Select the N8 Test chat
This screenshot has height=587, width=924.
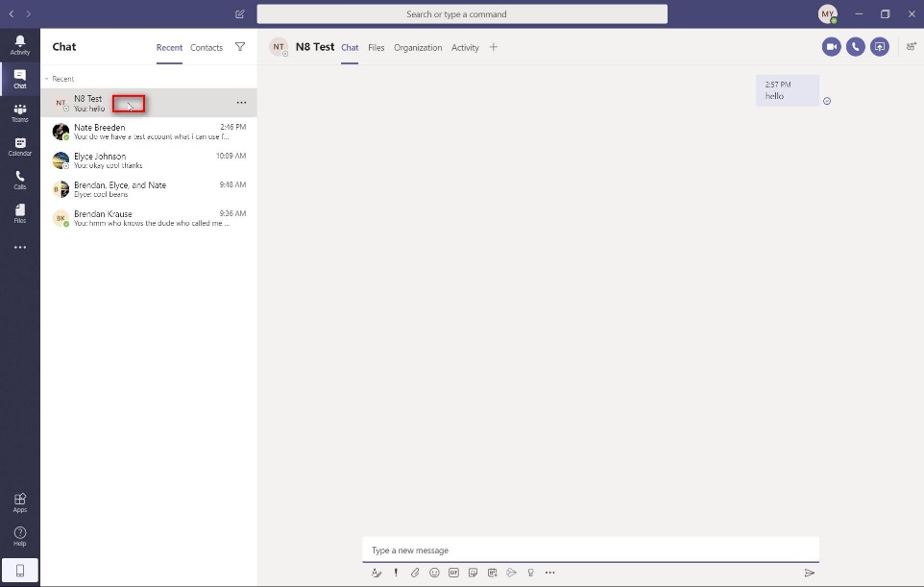(x=149, y=103)
